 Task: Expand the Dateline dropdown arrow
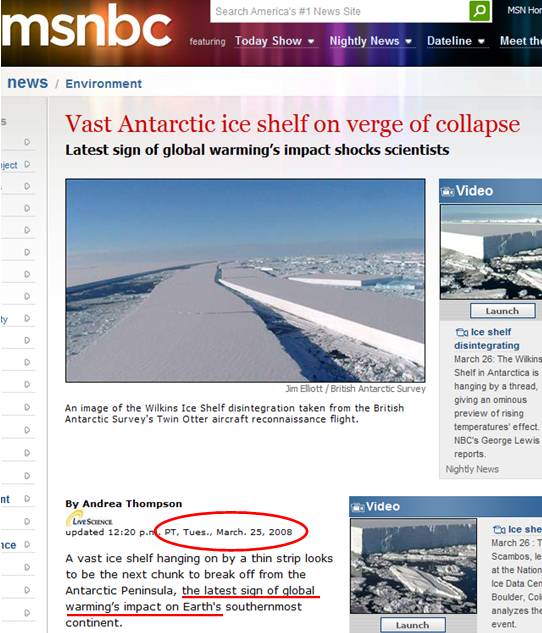(481, 41)
